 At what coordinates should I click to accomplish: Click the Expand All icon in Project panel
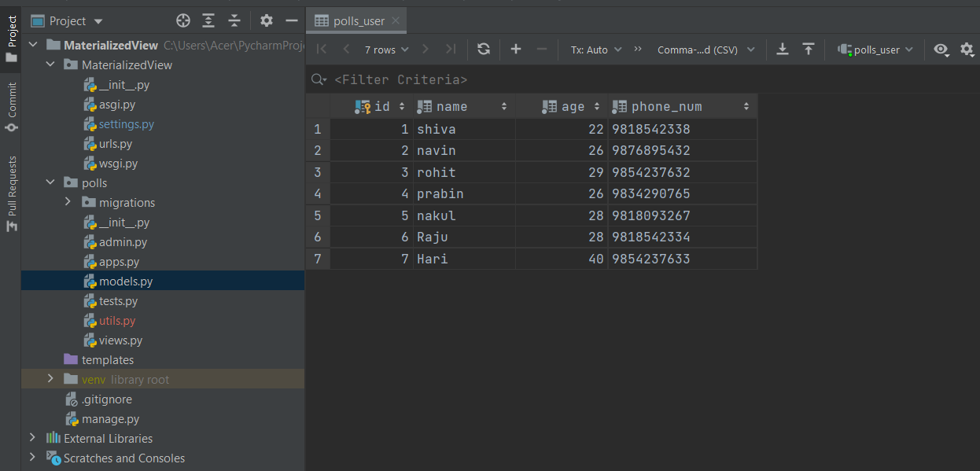[x=208, y=20]
